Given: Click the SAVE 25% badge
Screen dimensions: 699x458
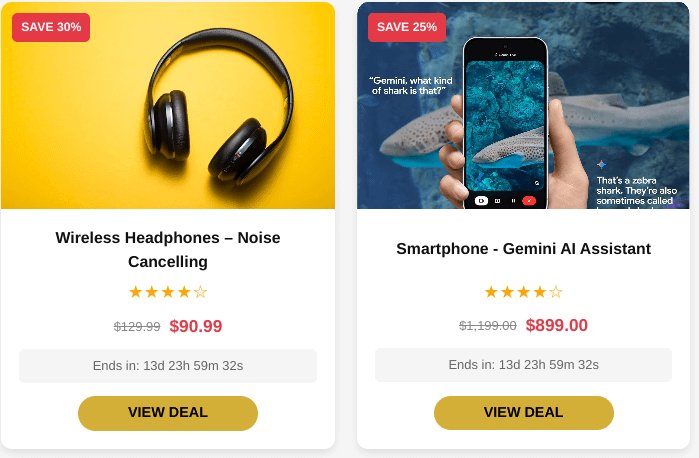Looking at the screenshot, I should (x=407, y=27).
